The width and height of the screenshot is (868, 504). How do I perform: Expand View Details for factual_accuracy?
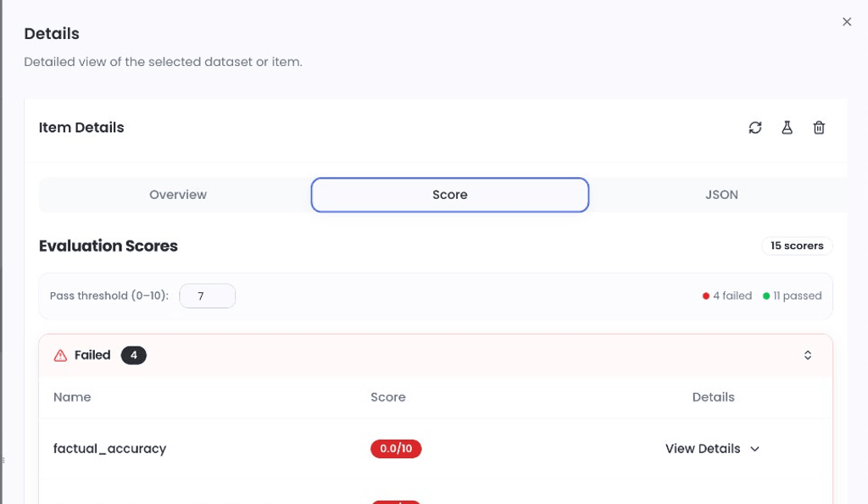[x=712, y=449]
